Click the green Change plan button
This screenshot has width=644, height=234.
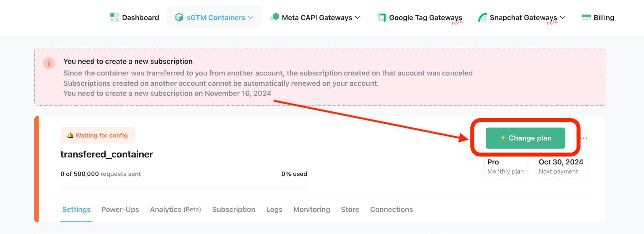point(525,138)
